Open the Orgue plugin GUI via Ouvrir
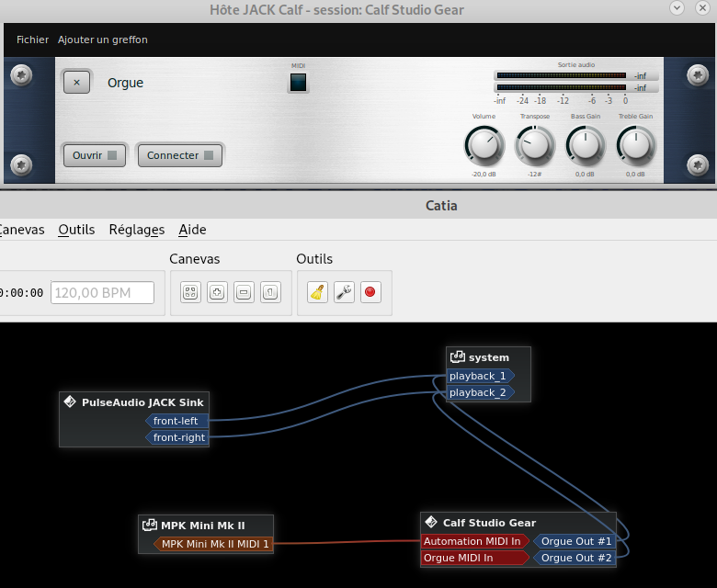 (94, 155)
